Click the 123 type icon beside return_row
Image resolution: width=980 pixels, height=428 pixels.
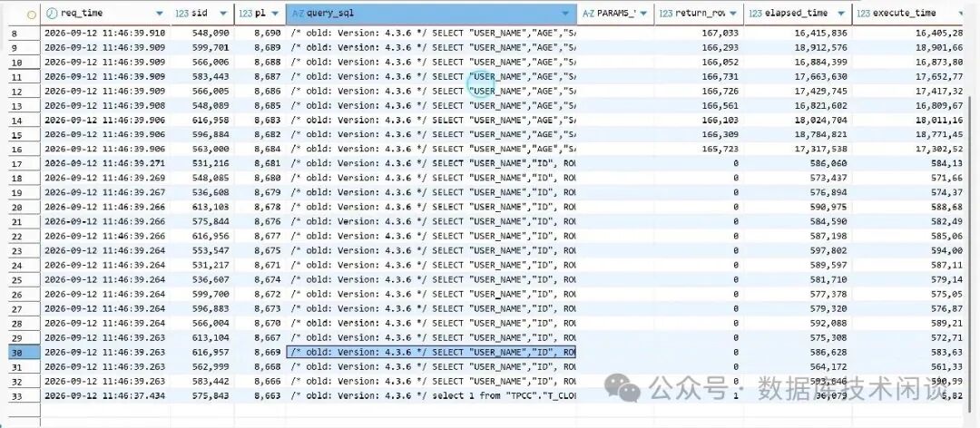(666, 13)
